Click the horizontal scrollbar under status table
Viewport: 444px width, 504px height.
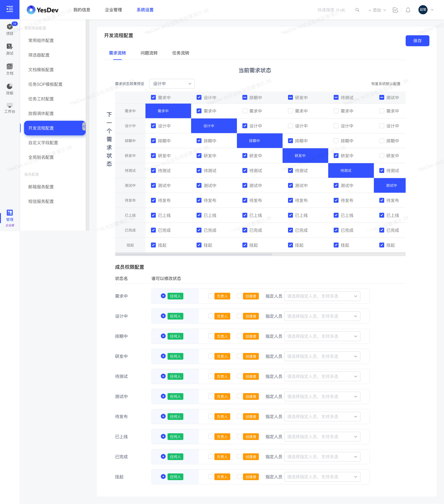click(194, 254)
